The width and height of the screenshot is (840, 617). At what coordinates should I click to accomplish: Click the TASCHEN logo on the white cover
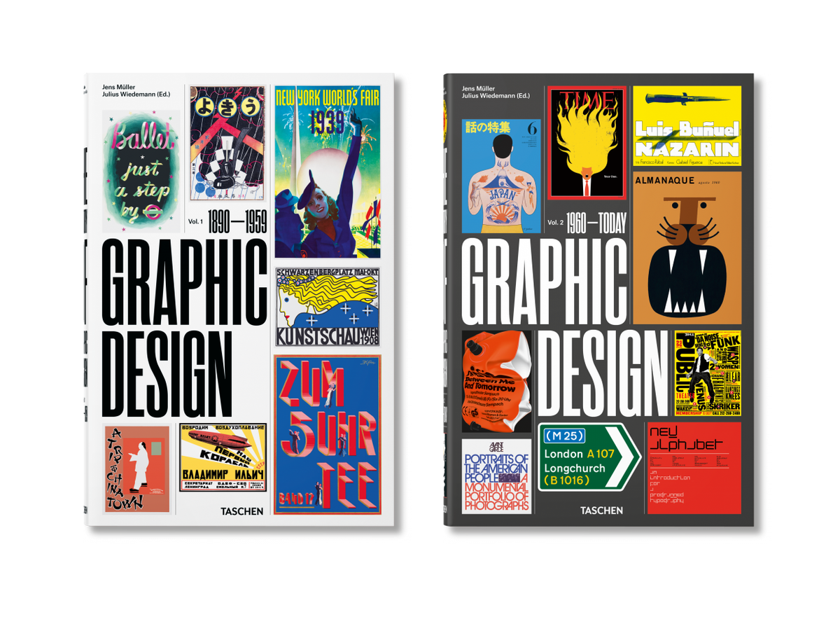pos(243,512)
